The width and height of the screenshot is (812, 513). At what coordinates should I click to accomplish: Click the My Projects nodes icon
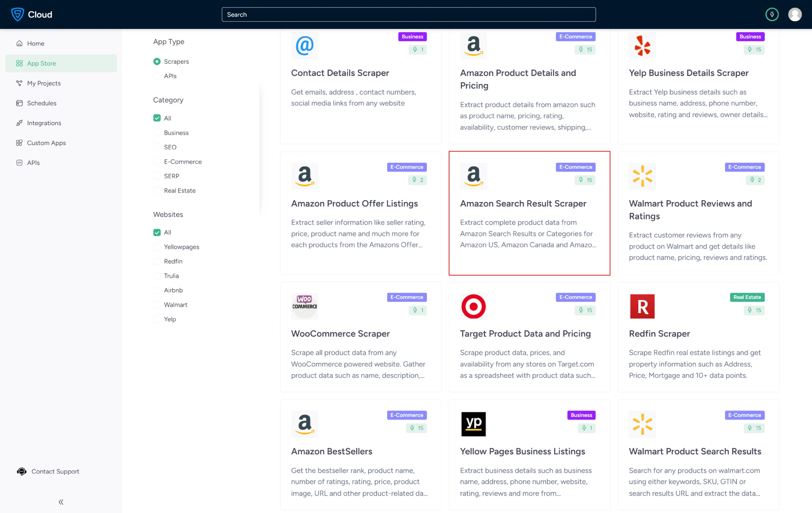coord(20,83)
